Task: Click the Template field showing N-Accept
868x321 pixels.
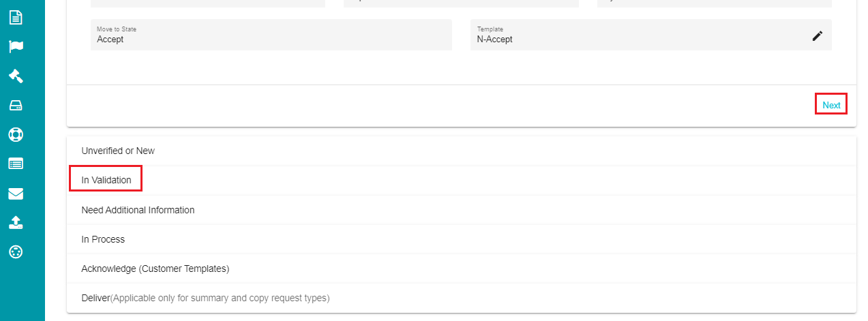Action: coord(650,35)
